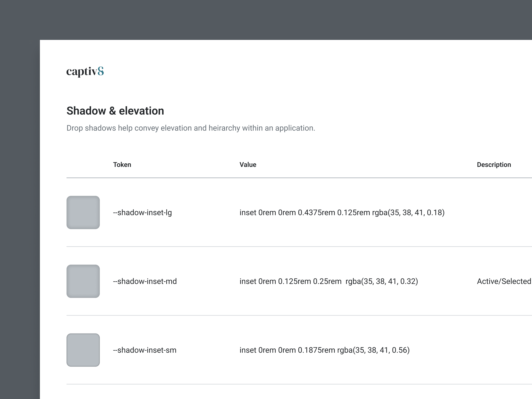This screenshot has height=399, width=532.
Task: Click the Description column header
Action: (x=494, y=165)
